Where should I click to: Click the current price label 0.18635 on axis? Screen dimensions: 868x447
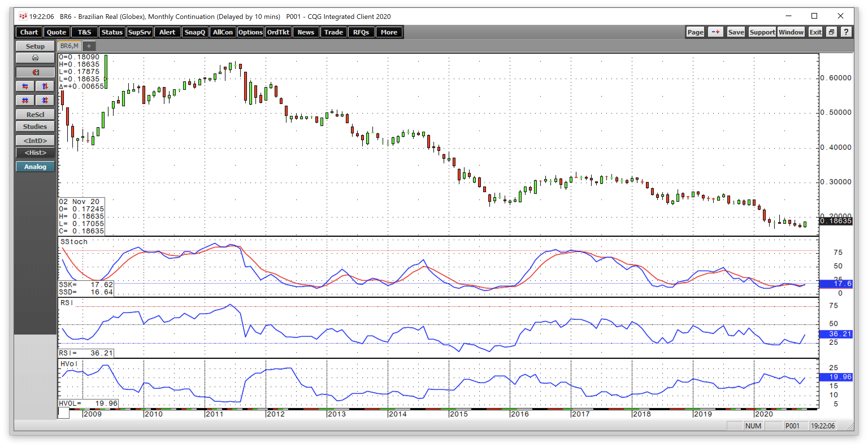(x=836, y=221)
